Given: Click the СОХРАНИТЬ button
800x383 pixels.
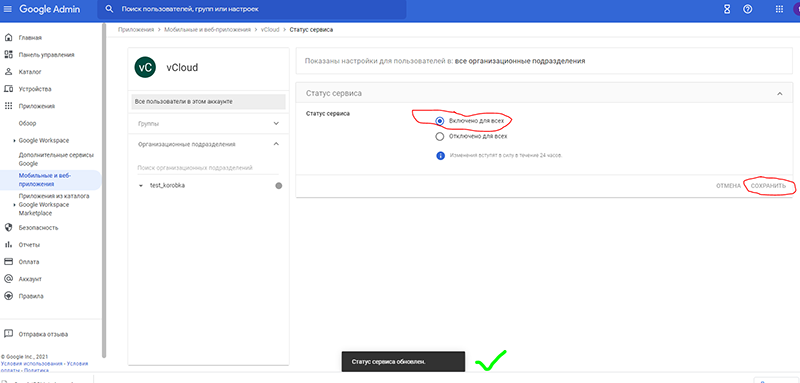Looking at the screenshot, I should point(768,186).
